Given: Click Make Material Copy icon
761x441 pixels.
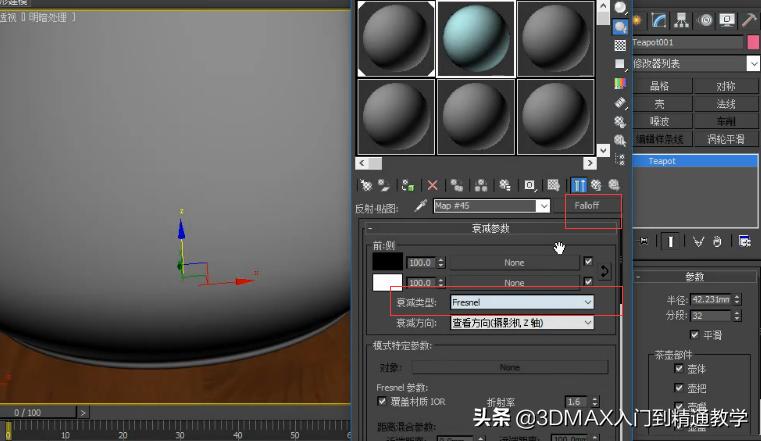Looking at the screenshot, I should click(456, 185).
